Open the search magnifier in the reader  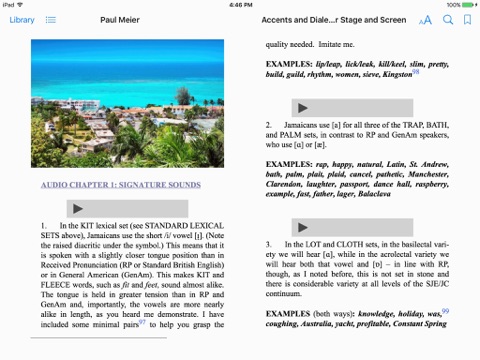(448, 20)
